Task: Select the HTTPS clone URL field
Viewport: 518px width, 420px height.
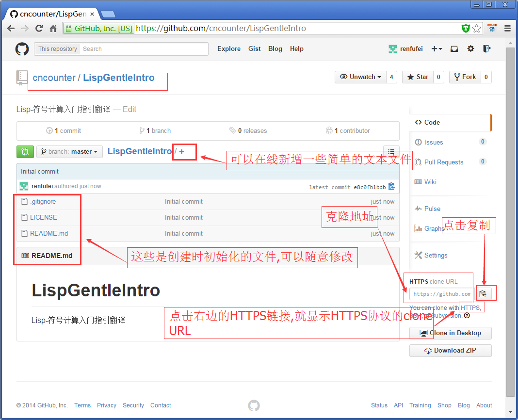Action: click(x=442, y=294)
